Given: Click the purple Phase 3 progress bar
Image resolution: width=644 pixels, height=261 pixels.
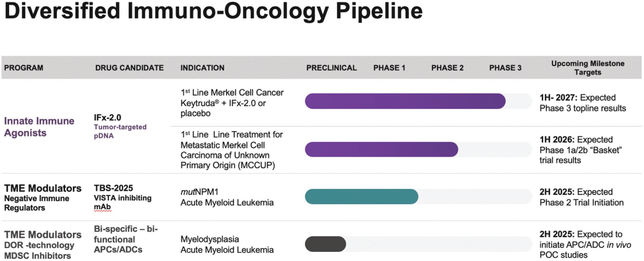Looking at the screenshot, I should click(x=405, y=101).
